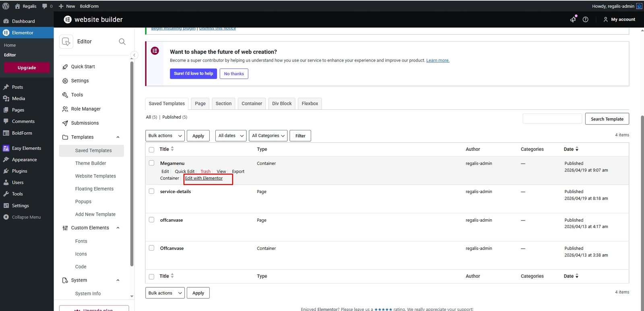Viewport: 644px width, 311px height.
Task: Tick the service-details row checkbox
Action: pyautogui.click(x=152, y=191)
